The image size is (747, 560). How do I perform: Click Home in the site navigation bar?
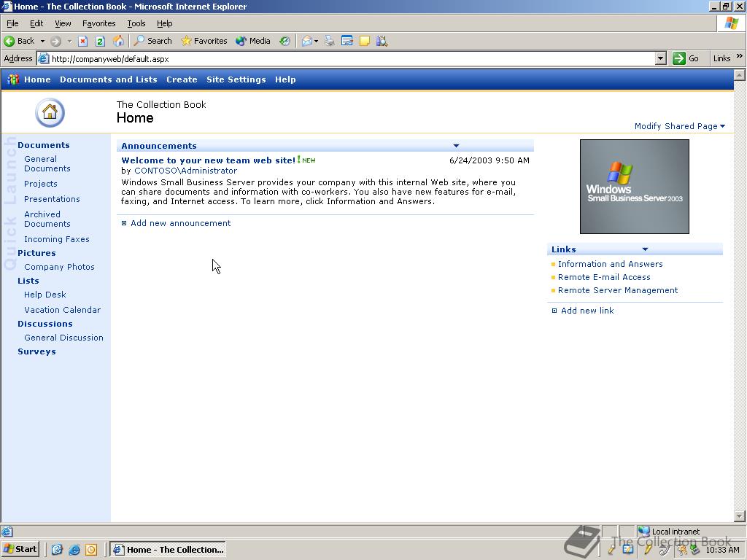click(x=37, y=79)
